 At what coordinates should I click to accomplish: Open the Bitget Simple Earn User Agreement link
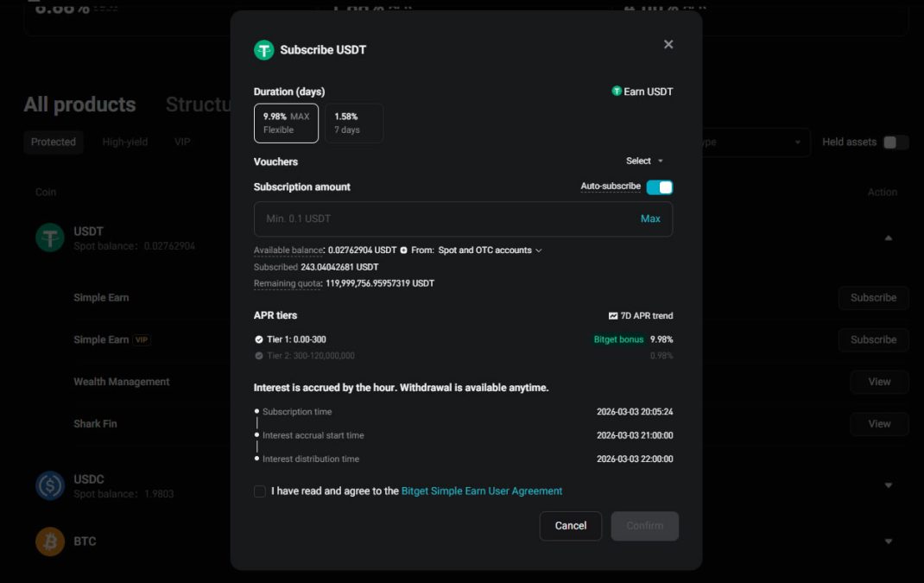click(x=482, y=491)
